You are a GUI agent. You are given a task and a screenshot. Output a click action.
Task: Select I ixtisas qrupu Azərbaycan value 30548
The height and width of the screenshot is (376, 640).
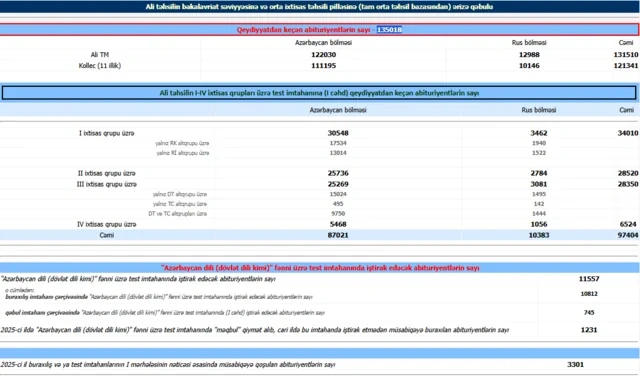pyautogui.click(x=338, y=133)
